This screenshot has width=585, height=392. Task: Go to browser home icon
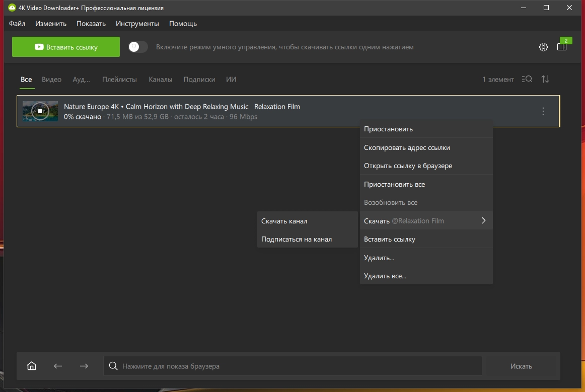32,366
